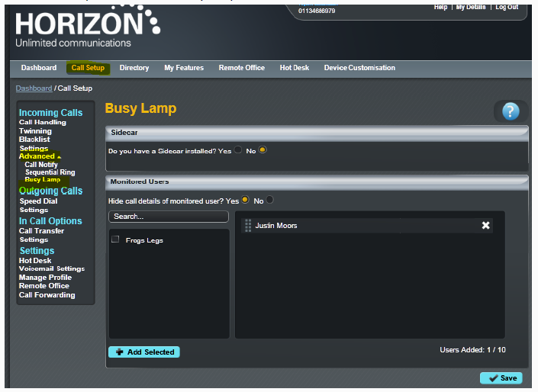Open the blue help question mark icon
Image resolution: width=538 pixels, height=392 pixels.
(x=511, y=111)
